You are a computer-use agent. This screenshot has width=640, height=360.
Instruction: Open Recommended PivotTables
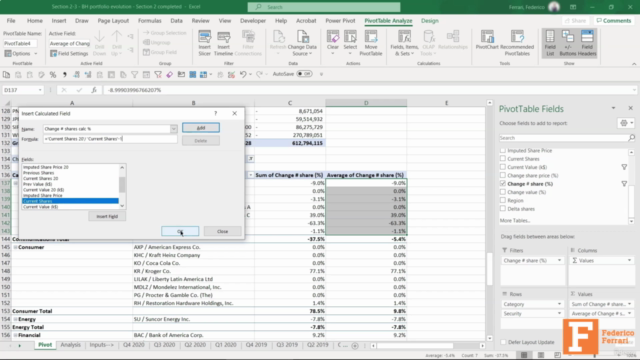(x=517, y=42)
